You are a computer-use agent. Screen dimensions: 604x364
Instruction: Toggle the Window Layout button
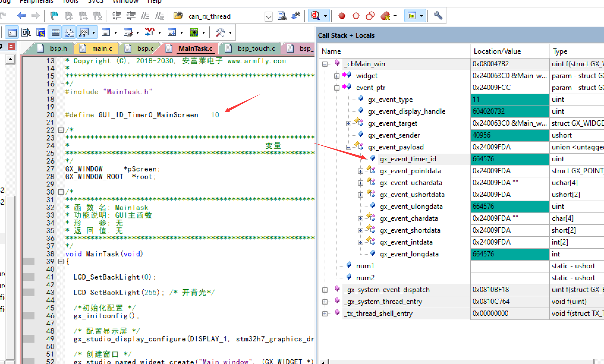coord(412,15)
